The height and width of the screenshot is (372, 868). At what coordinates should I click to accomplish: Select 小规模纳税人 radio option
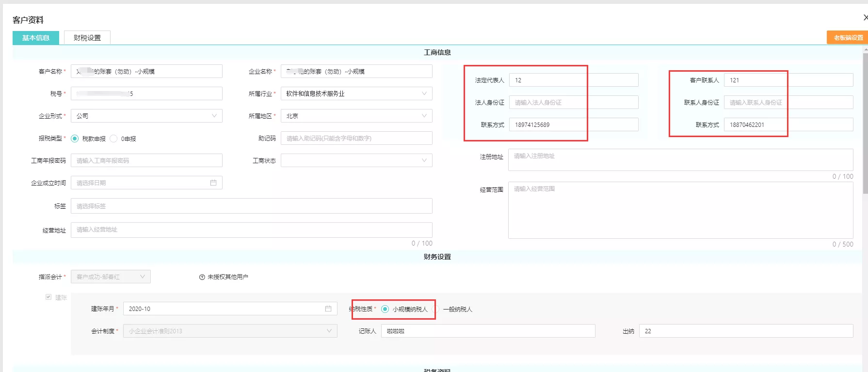(385, 309)
